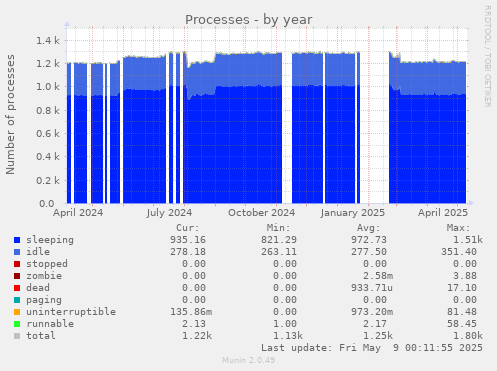
Task: Click the 'July 2024' x-axis label
Action: [169, 213]
